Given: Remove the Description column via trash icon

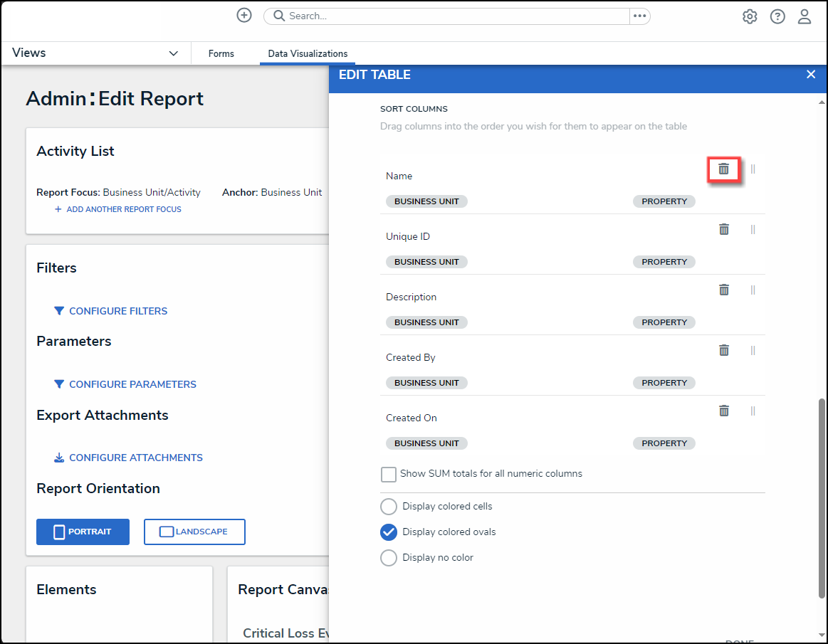Looking at the screenshot, I should (723, 290).
